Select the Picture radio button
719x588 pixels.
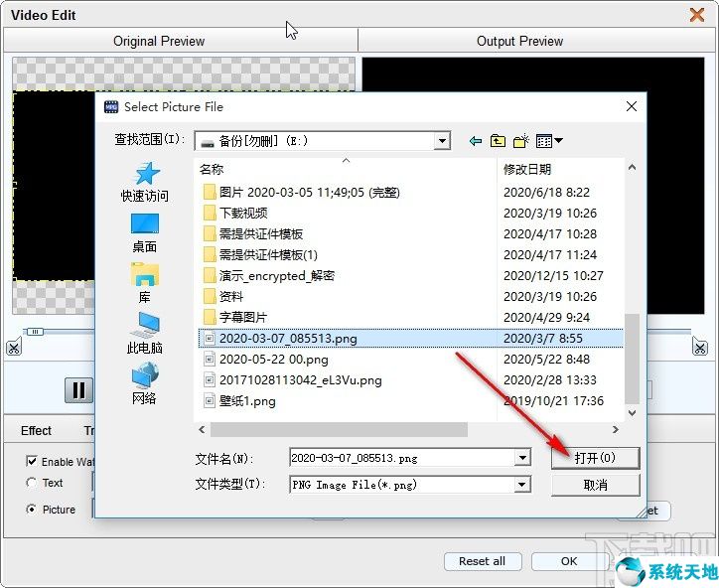(31, 510)
